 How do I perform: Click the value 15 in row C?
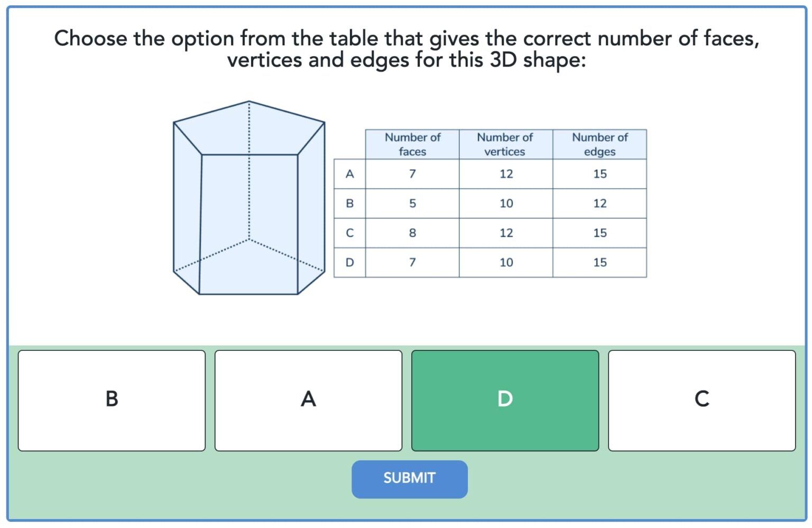(x=600, y=233)
